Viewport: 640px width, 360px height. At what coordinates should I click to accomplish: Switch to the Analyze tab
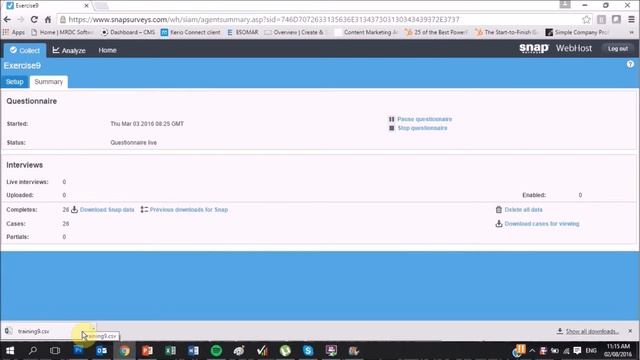(x=69, y=50)
